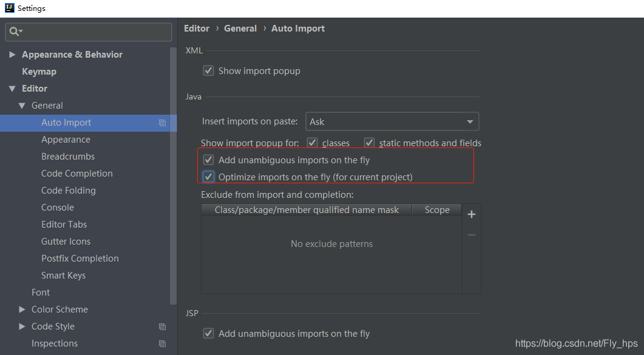This screenshot has height=355, width=644.
Task: Expand the Appearance & Behavior section
Action: point(12,55)
